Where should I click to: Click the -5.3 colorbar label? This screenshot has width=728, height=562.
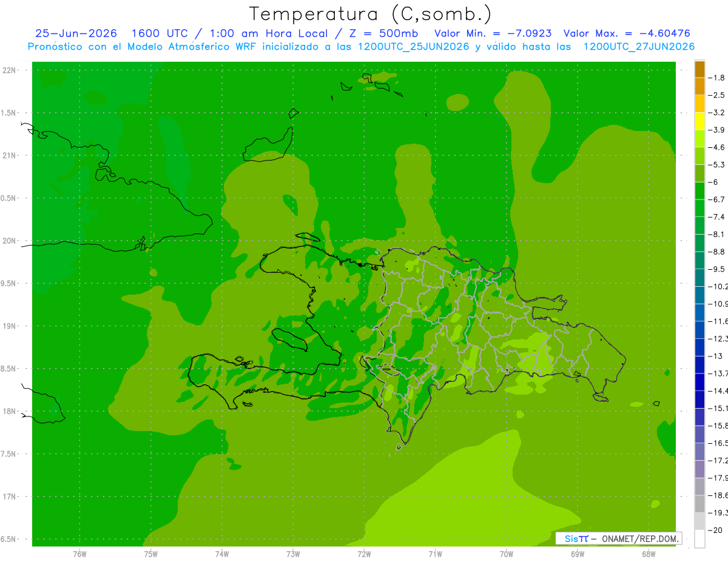(x=718, y=165)
